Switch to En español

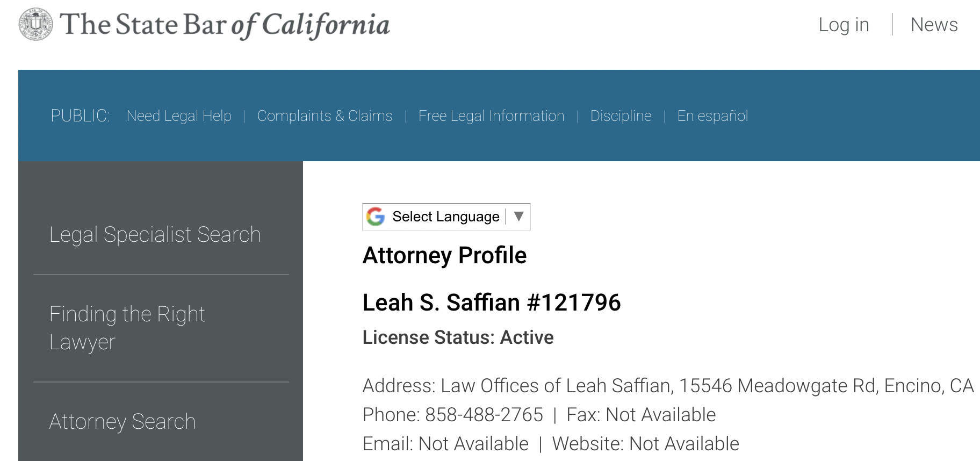(x=712, y=116)
